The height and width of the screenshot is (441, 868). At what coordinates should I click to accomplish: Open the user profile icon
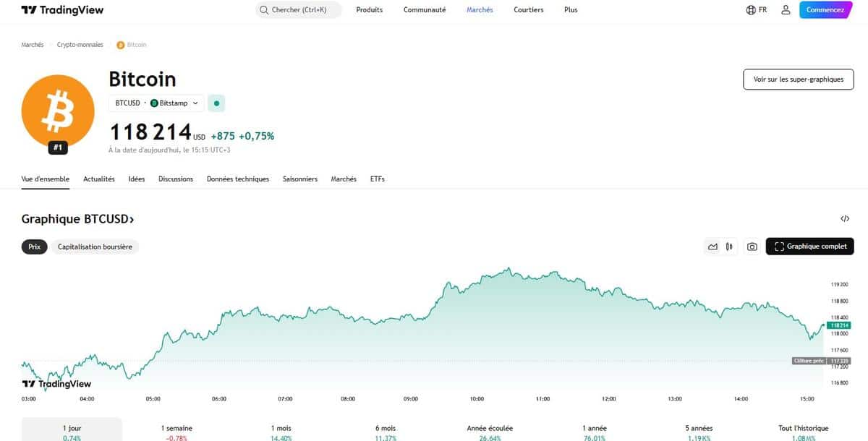[786, 10]
